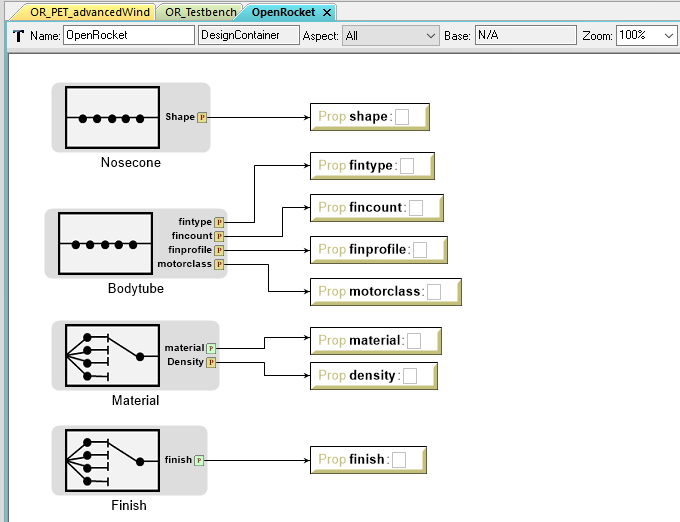Image resolution: width=680 pixels, height=522 pixels.
Task: Select the Prop motorclass property block
Action: 386,292
